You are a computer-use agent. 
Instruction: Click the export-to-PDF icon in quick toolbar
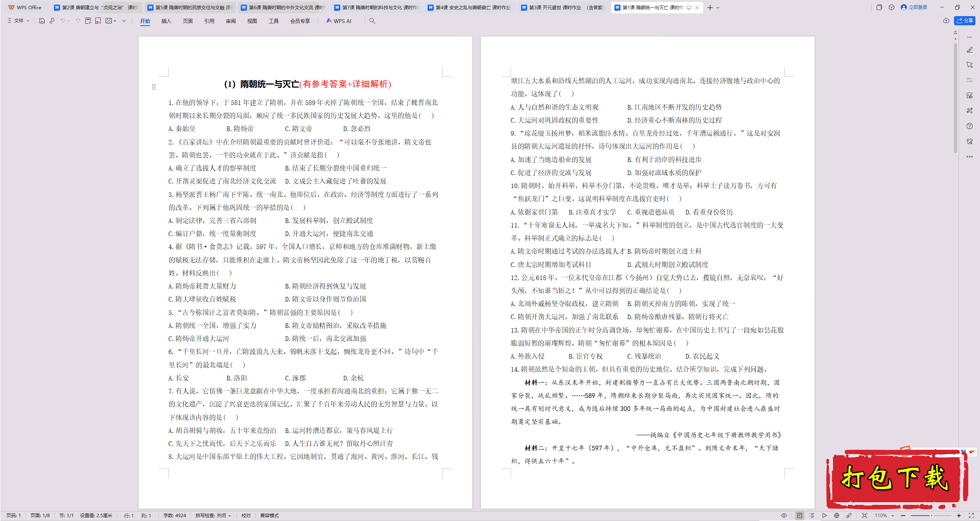(88, 21)
